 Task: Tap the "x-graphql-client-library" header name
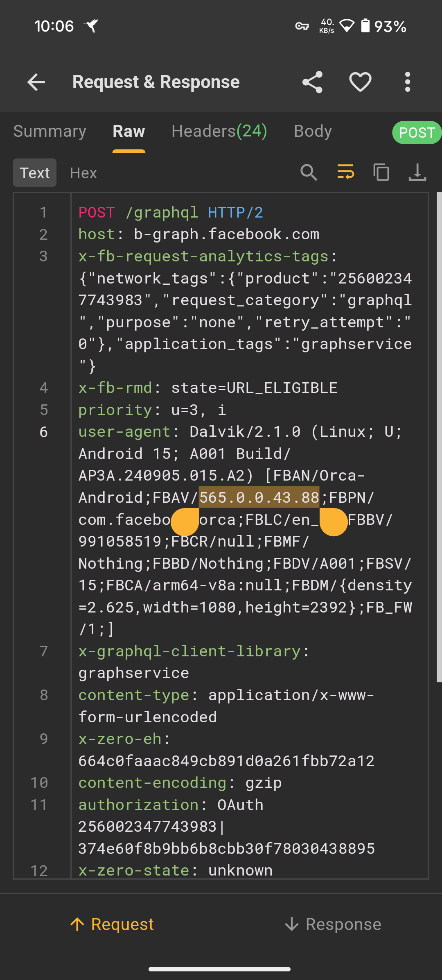click(189, 651)
